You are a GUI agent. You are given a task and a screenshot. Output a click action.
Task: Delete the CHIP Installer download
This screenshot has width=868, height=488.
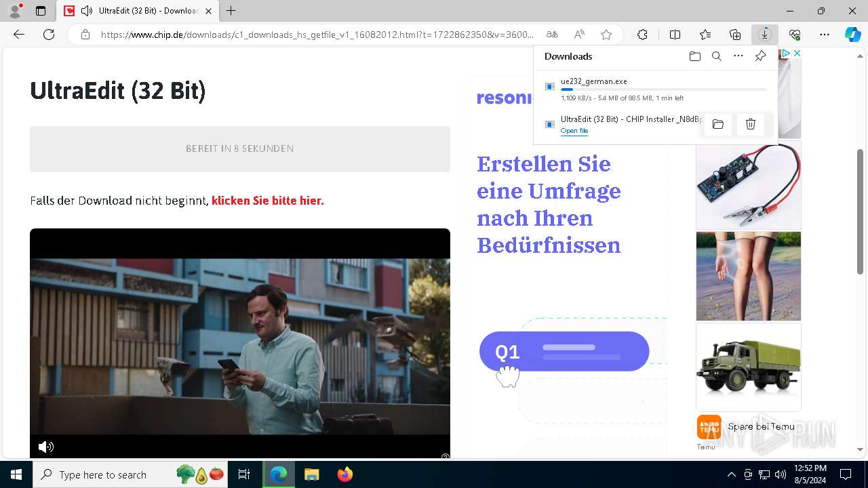point(751,124)
